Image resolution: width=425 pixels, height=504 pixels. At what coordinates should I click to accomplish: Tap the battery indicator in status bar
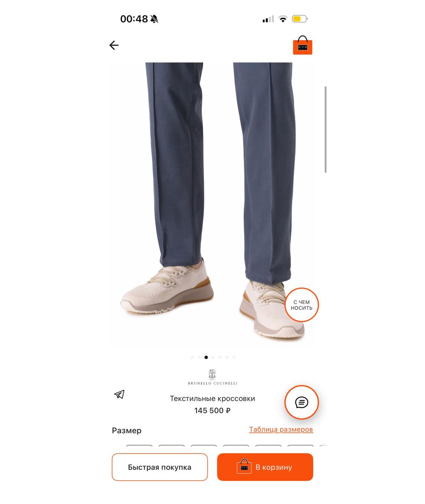coord(300,19)
